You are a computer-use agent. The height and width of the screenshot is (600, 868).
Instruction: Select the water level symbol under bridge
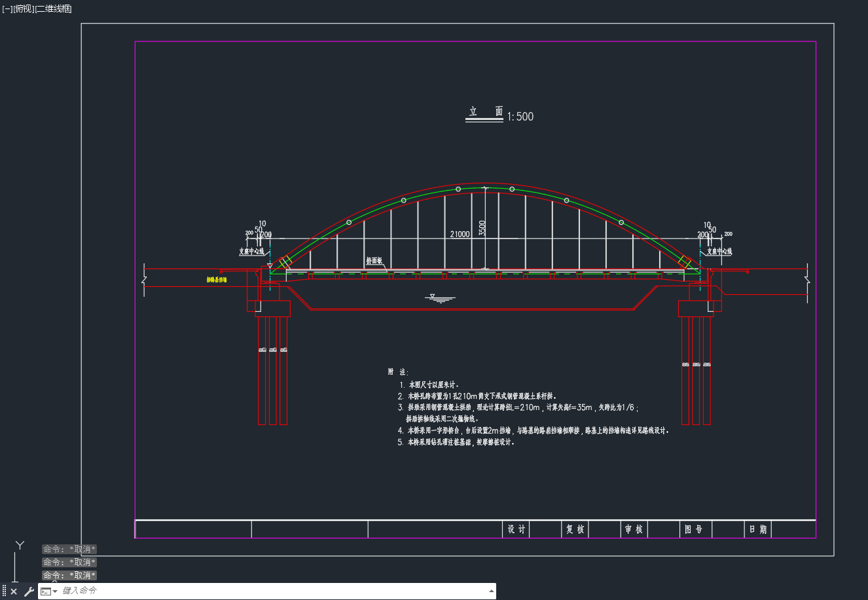(440, 298)
